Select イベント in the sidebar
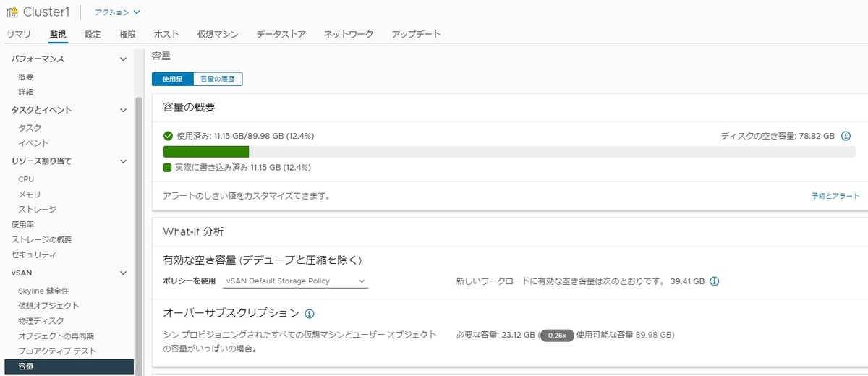This screenshot has width=868, height=376. [x=33, y=142]
